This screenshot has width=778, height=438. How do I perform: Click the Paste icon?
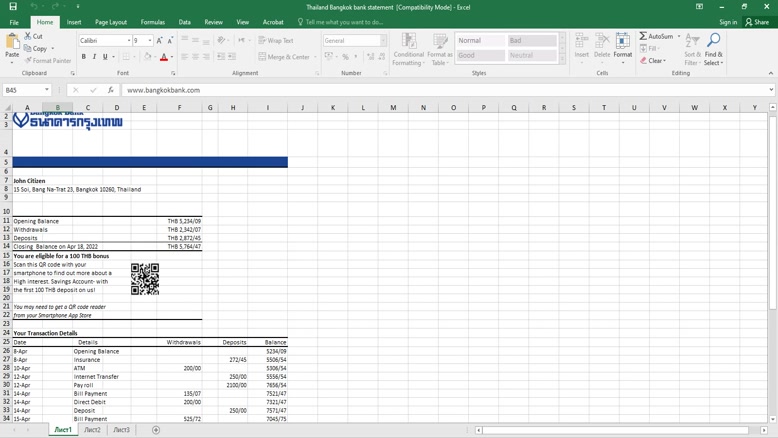[x=12, y=46]
